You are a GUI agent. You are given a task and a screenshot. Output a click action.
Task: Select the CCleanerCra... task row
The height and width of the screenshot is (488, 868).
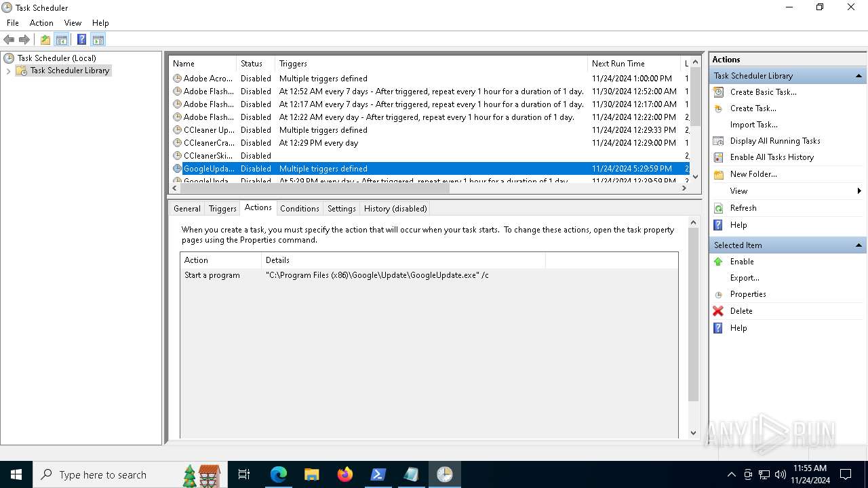click(429, 143)
